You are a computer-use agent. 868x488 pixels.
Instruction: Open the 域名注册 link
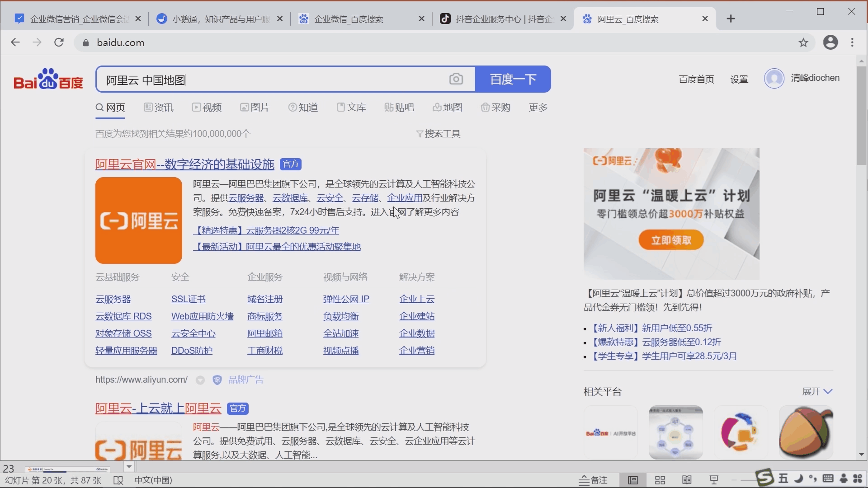(265, 299)
